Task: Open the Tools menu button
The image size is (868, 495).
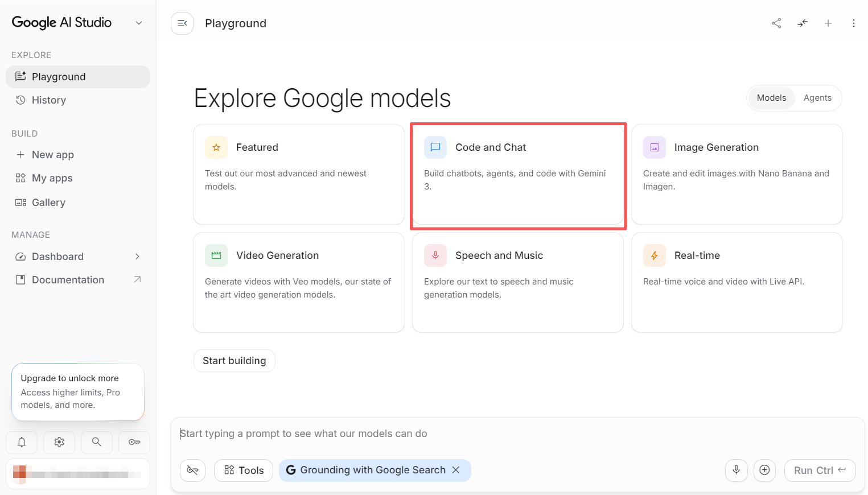Action: click(x=244, y=471)
